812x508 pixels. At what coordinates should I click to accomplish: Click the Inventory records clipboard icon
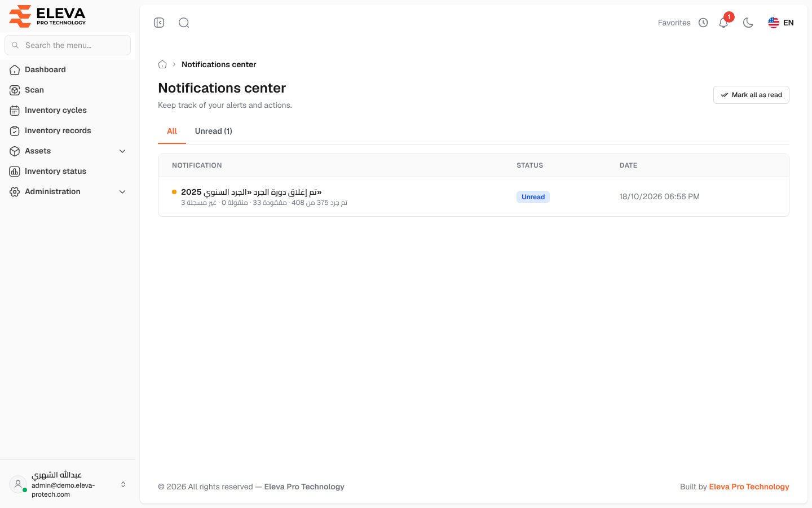[15, 130]
